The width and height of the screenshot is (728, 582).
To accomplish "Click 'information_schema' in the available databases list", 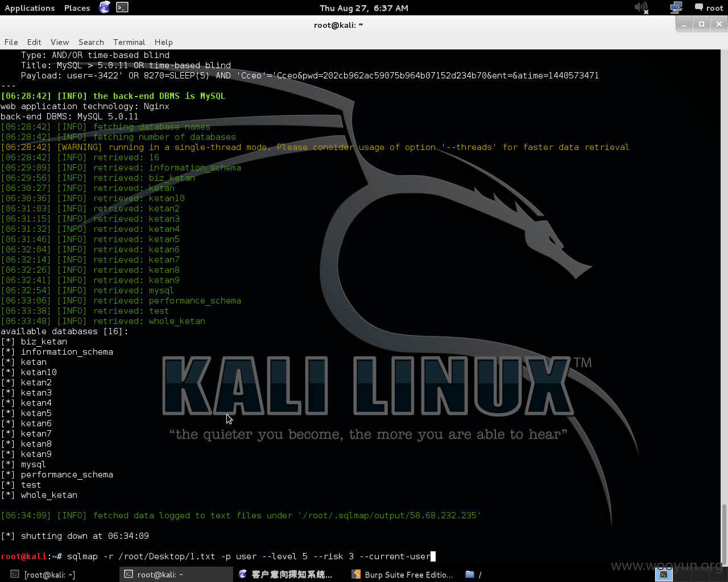I will point(67,352).
